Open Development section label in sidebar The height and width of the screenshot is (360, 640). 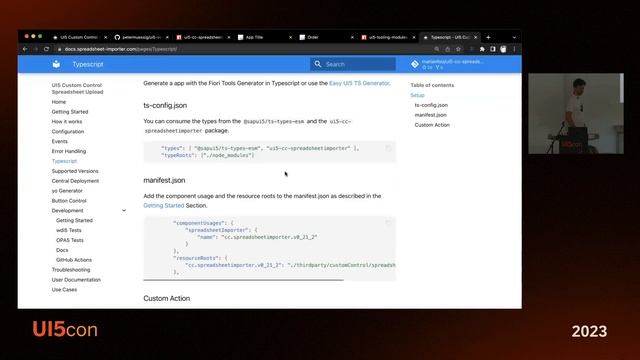click(x=67, y=210)
